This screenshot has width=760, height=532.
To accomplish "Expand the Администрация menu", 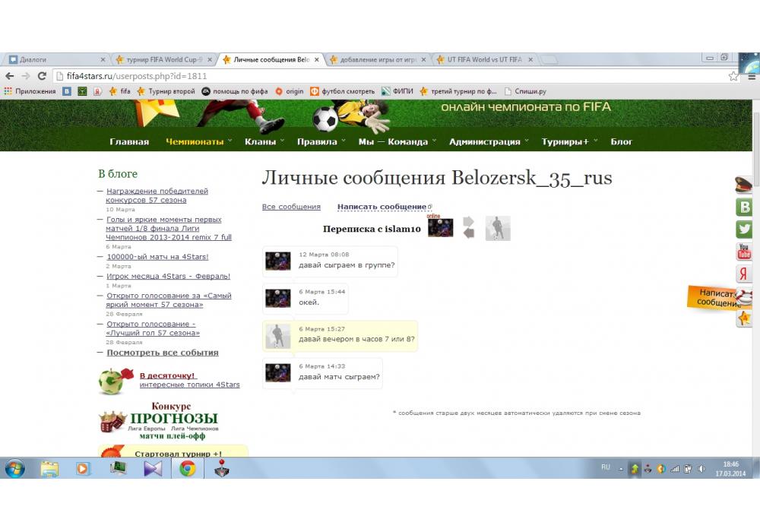I will 489,141.
